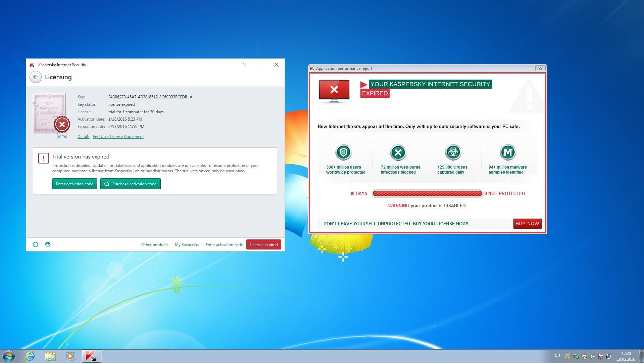Click 'YOUR KASPERSKY INTERNET SECURITY' green headline
This screenshot has height=364, width=644.
430,84
